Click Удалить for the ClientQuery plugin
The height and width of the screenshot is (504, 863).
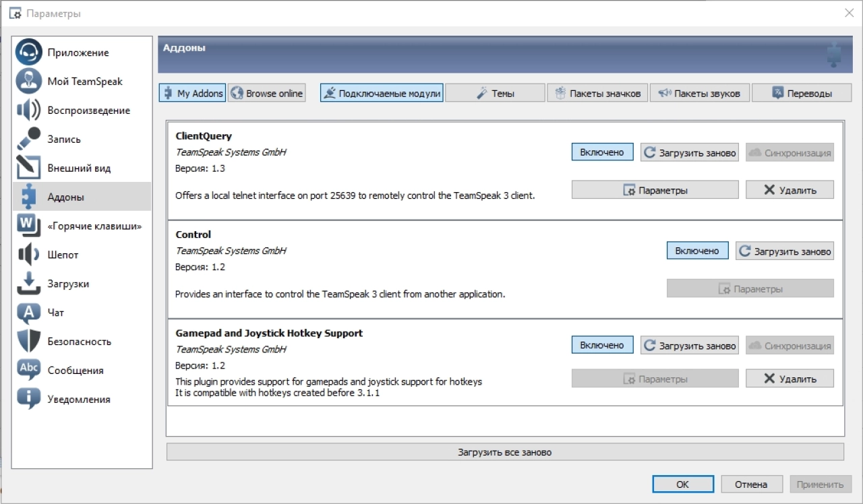click(790, 190)
